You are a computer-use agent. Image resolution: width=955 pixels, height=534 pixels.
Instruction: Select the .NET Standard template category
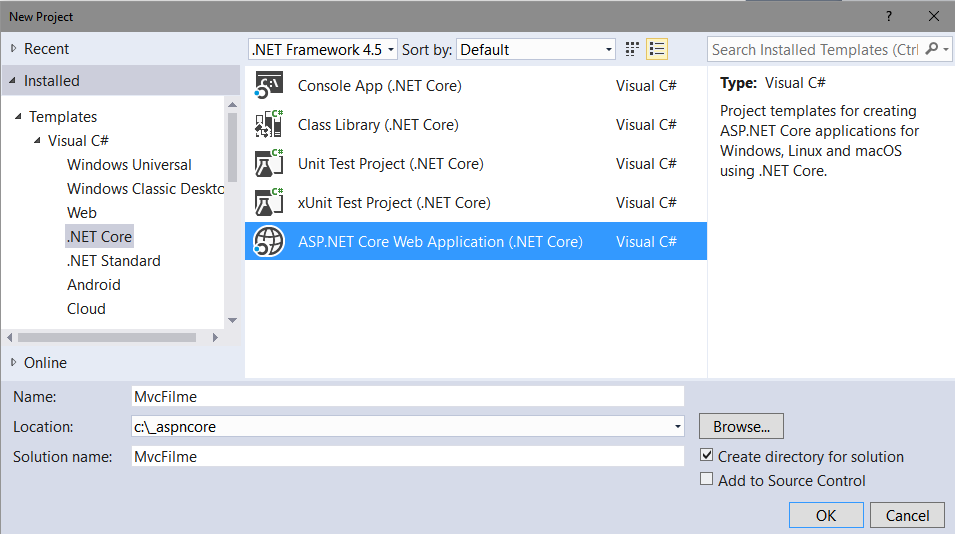coord(114,261)
